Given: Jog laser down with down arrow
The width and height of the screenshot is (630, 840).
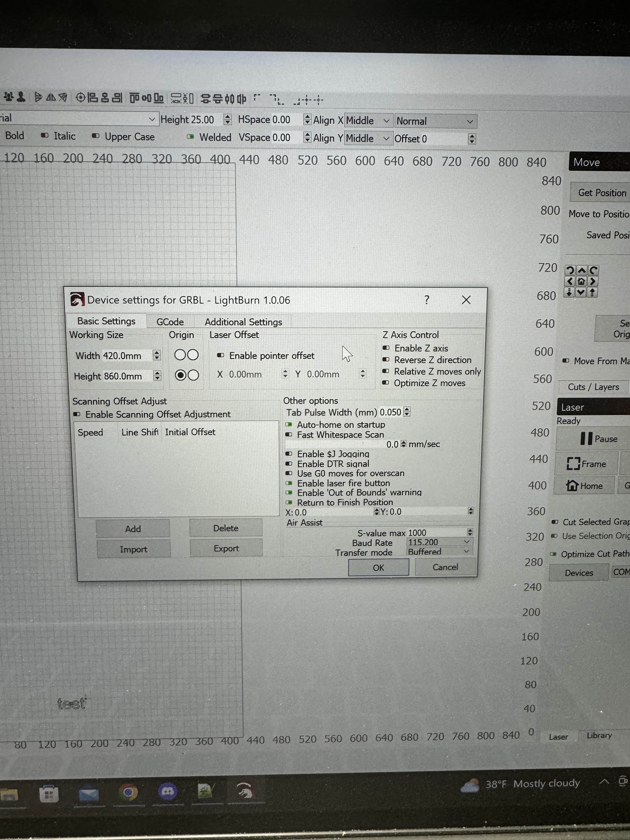Looking at the screenshot, I should coord(581,292).
